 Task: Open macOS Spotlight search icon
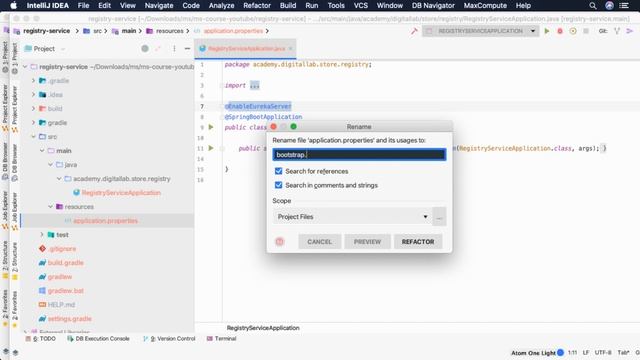(x=593, y=6)
